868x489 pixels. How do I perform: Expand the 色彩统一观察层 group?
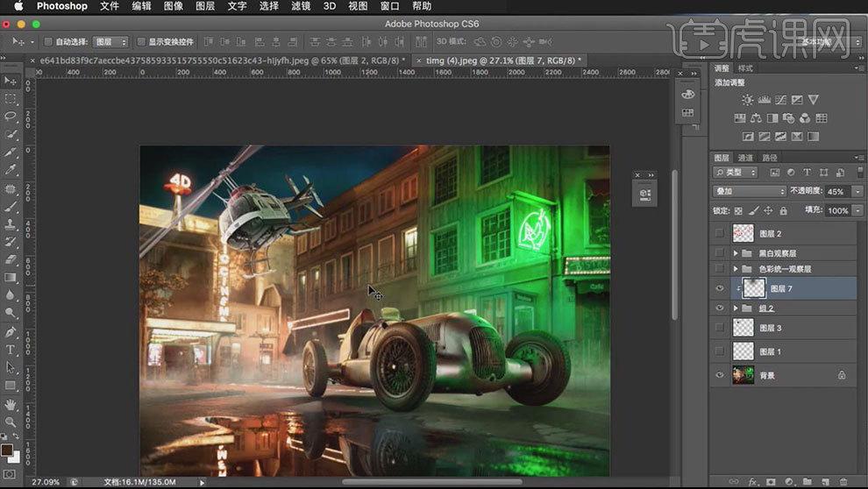point(736,269)
